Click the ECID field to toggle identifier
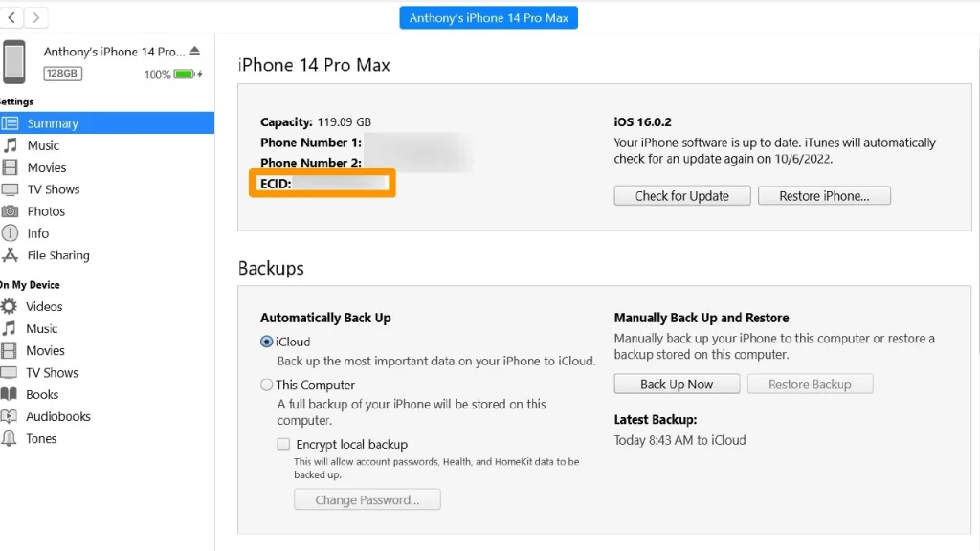980x551 pixels. click(x=323, y=183)
